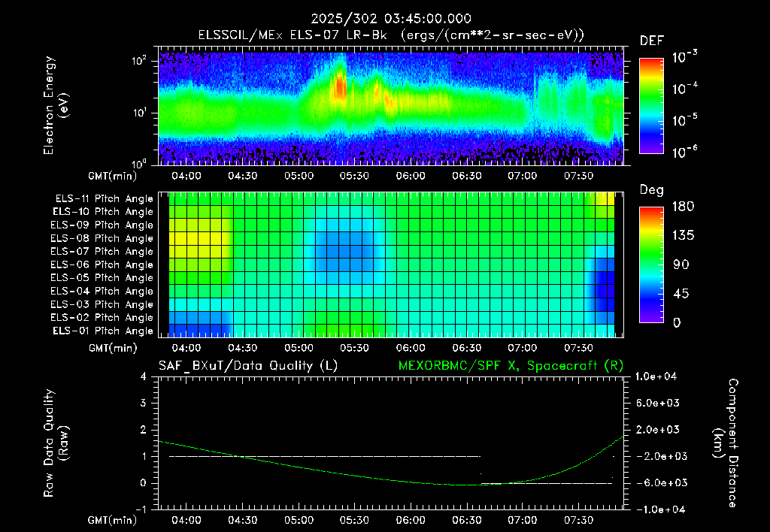Image resolution: width=770 pixels, height=532 pixels.
Task: Click the red hot spot in the electron spectrogram
Action: point(339,87)
